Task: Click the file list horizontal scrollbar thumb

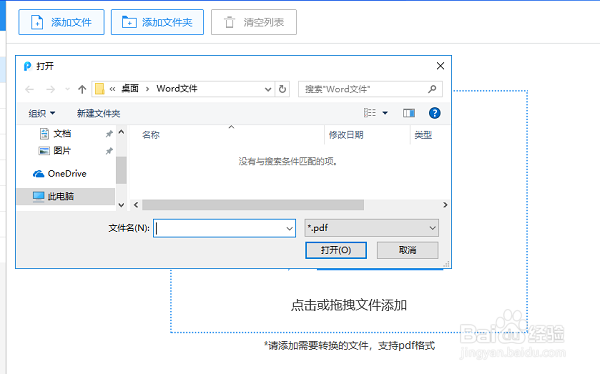Action: click(x=253, y=205)
